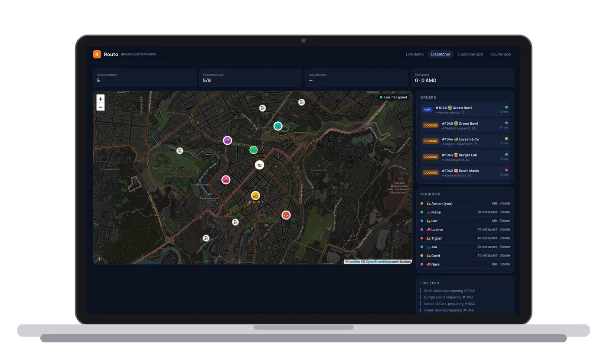Select the red scooter courier marker on map

(x=286, y=215)
